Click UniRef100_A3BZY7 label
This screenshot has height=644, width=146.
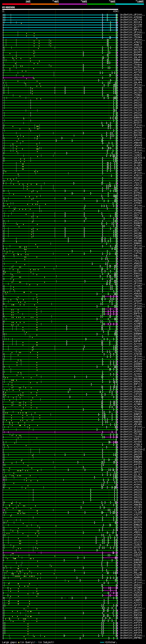(131, 276)
